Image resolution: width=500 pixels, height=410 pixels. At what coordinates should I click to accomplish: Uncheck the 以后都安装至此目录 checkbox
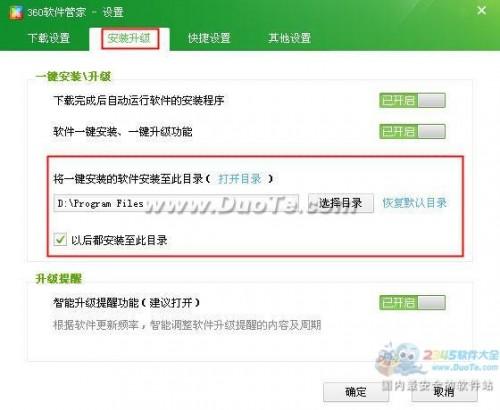(60, 239)
